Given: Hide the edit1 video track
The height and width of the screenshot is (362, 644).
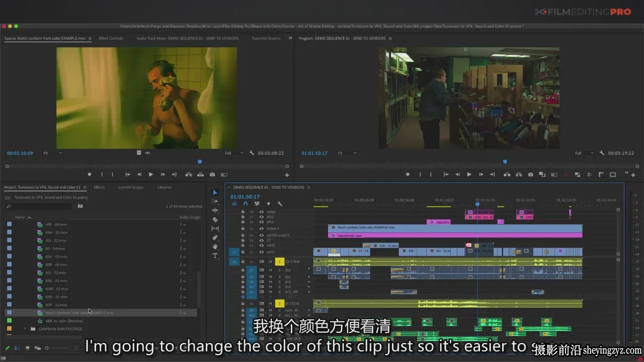Looking at the screenshot, I should (x=261, y=252).
